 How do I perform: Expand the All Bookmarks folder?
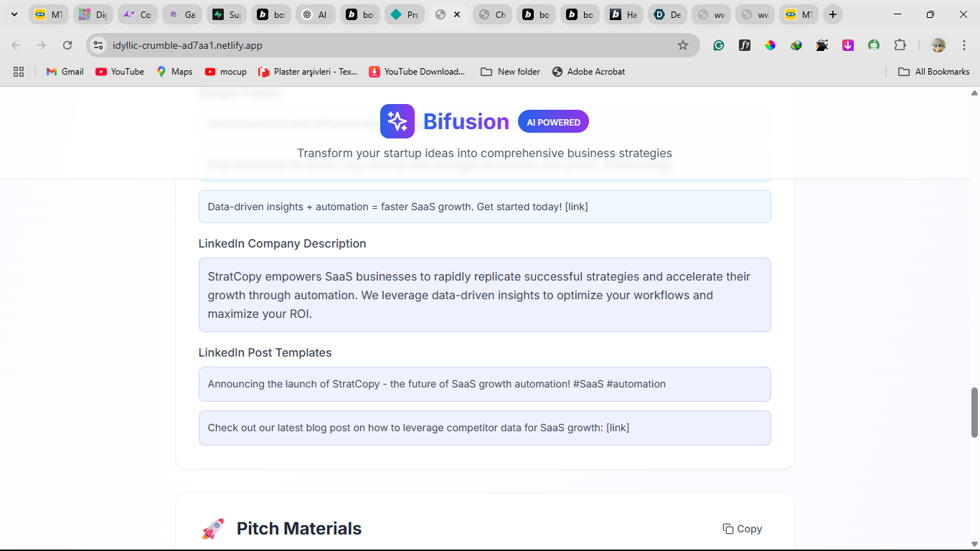[934, 72]
